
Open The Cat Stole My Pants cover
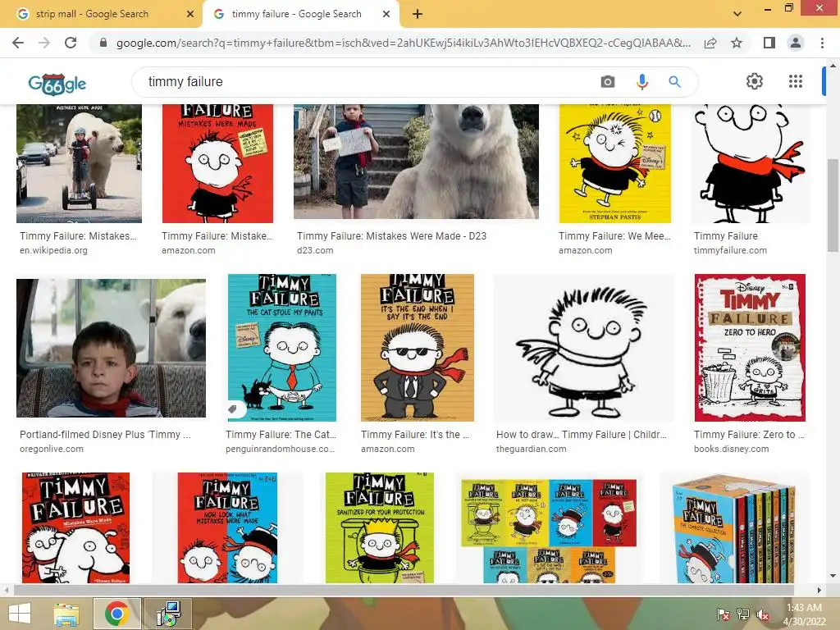tap(282, 348)
